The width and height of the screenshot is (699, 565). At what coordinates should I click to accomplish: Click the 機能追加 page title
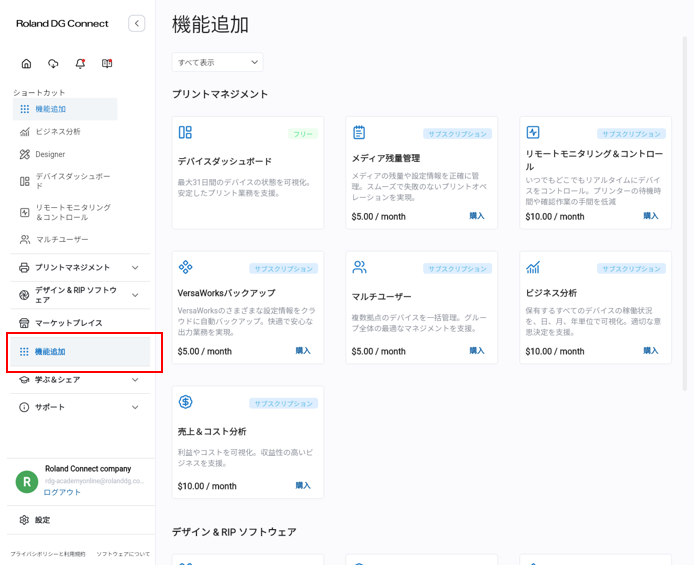click(x=210, y=24)
